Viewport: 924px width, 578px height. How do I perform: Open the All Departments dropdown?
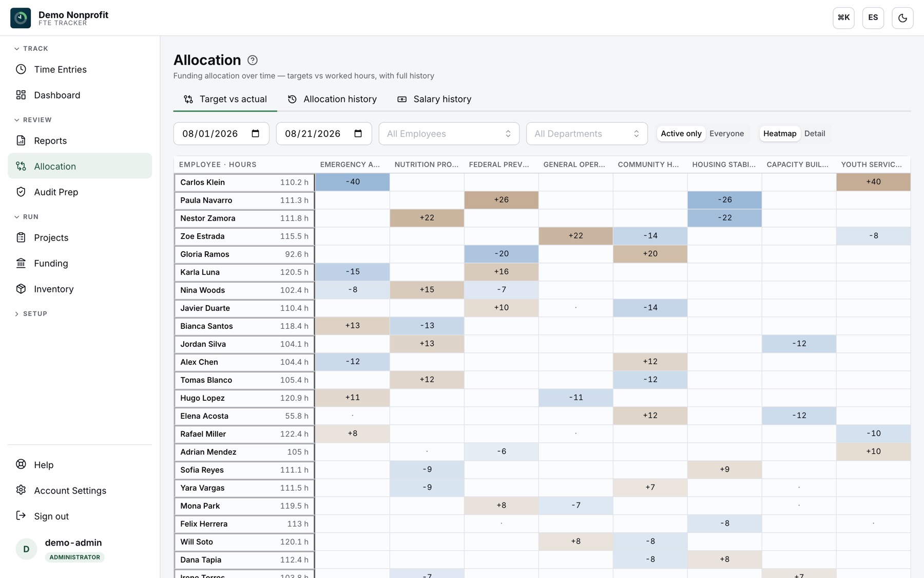tap(587, 134)
